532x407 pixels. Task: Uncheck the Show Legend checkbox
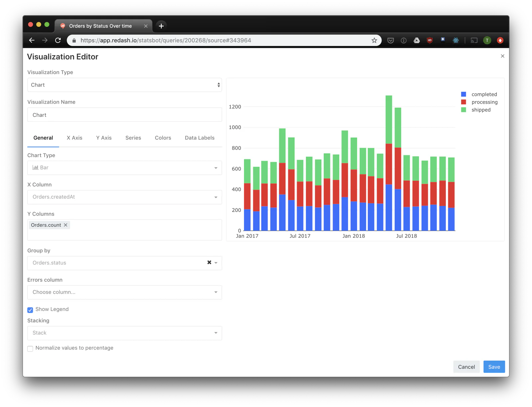(30, 310)
